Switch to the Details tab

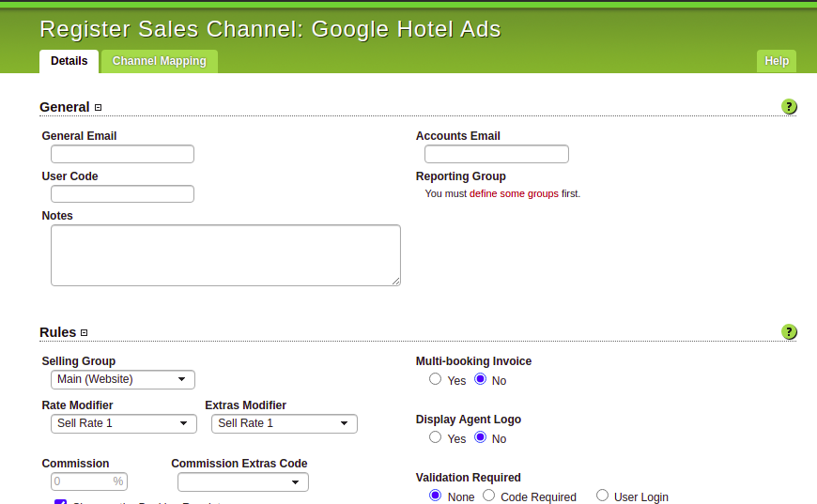tap(69, 61)
